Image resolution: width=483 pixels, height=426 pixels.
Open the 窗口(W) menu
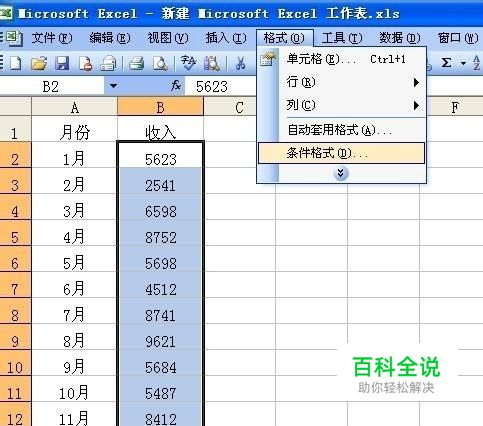tap(458, 38)
